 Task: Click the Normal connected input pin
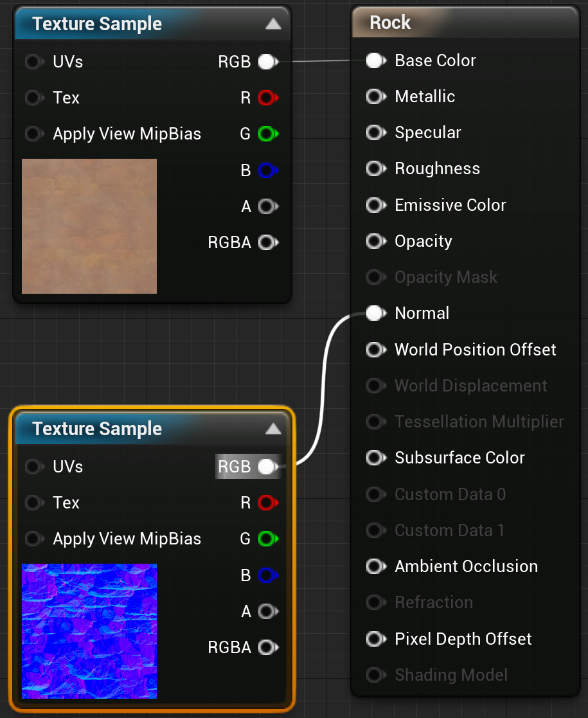click(x=375, y=313)
